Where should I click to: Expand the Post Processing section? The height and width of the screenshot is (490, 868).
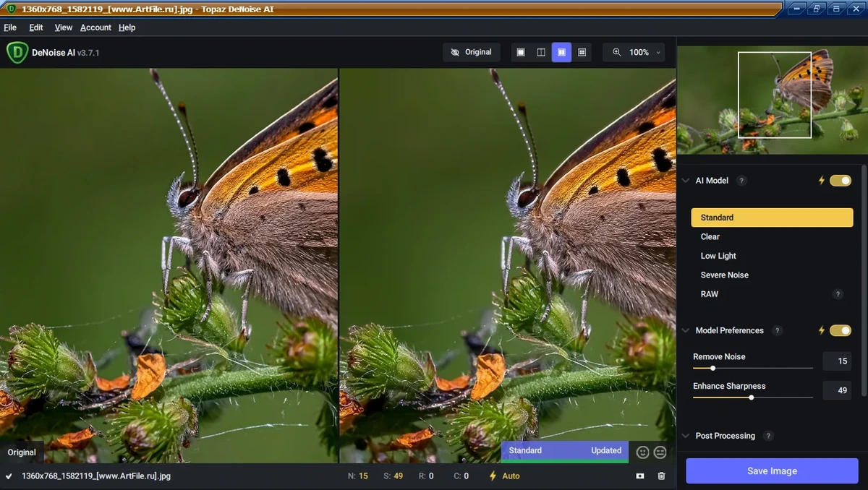tap(685, 436)
